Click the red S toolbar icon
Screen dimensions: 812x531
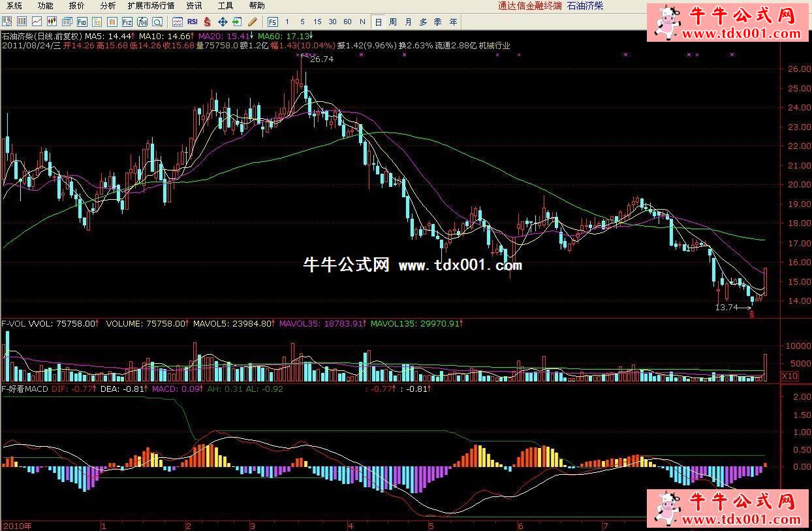(x=208, y=22)
